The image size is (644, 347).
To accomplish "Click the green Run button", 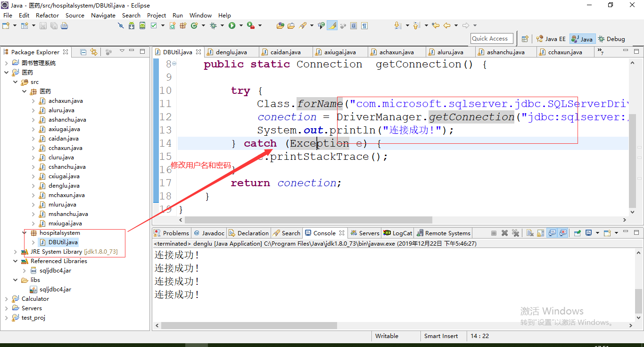I will point(232,25).
